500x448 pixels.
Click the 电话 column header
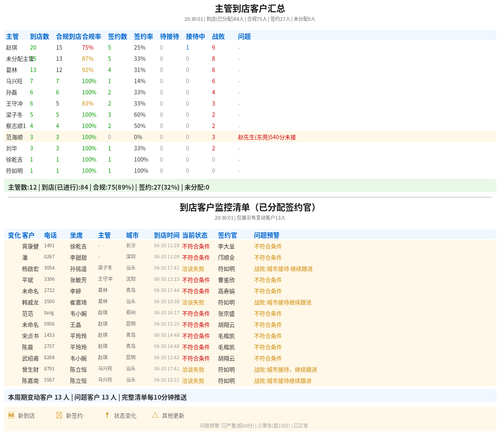click(50, 235)
